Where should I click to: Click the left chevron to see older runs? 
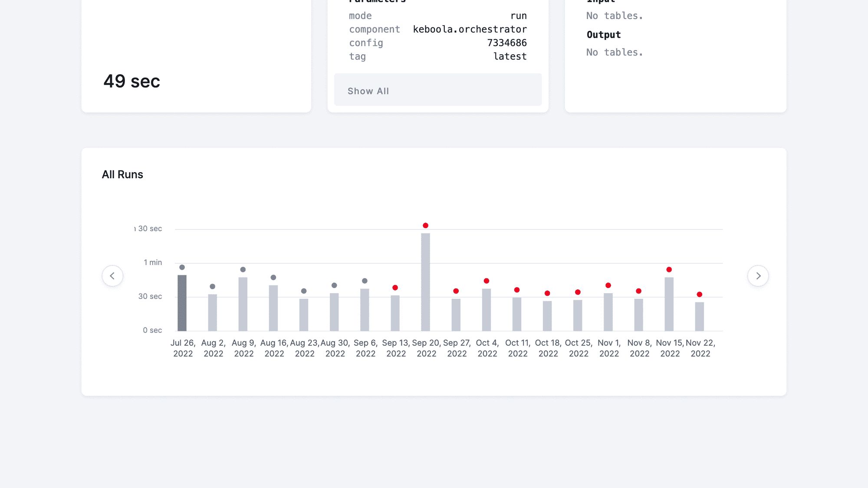112,276
